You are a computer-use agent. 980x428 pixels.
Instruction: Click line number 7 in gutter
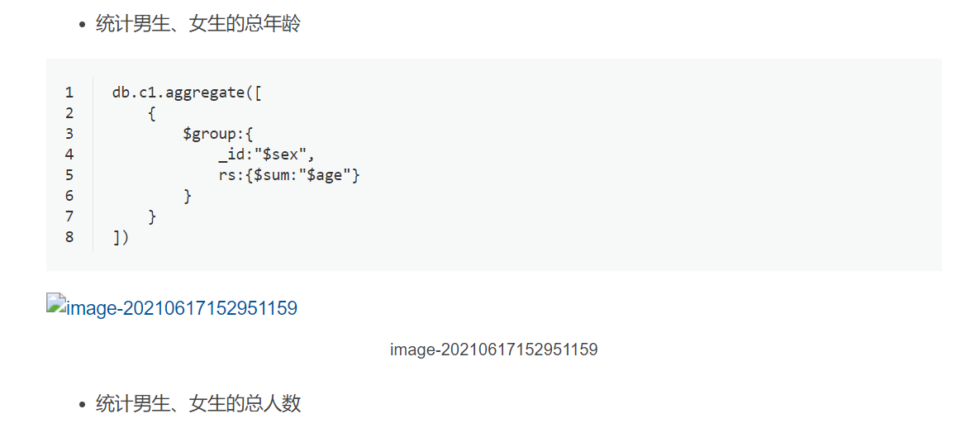click(69, 216)
